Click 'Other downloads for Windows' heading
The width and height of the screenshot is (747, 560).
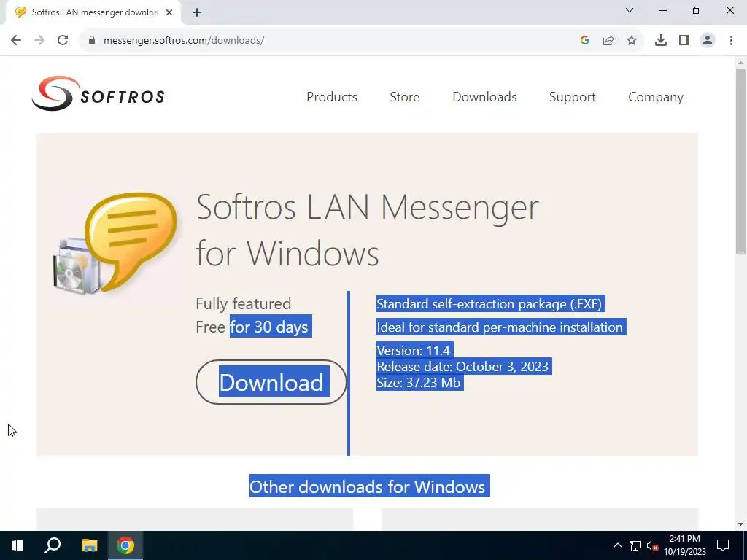(x=369, y=486)
